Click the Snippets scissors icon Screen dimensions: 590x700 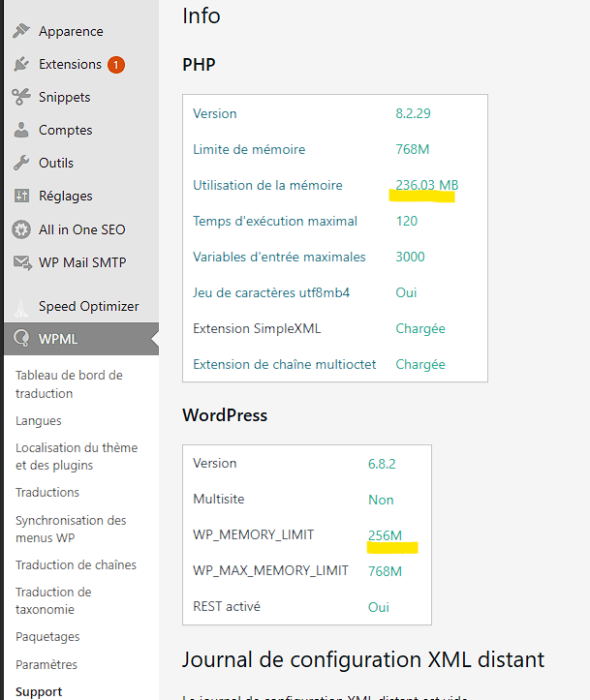21,97
